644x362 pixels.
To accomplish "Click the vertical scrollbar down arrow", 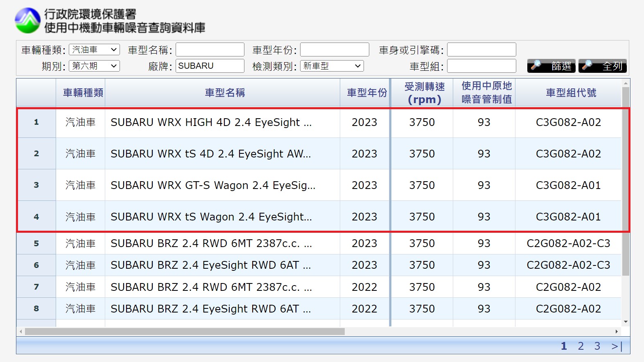I will click(626, 322).
